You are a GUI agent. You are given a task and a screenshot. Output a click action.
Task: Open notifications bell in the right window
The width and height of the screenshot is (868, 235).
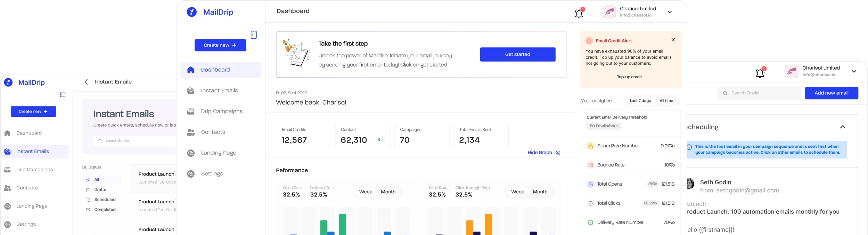pyautogui.click(x=760, y=73)
